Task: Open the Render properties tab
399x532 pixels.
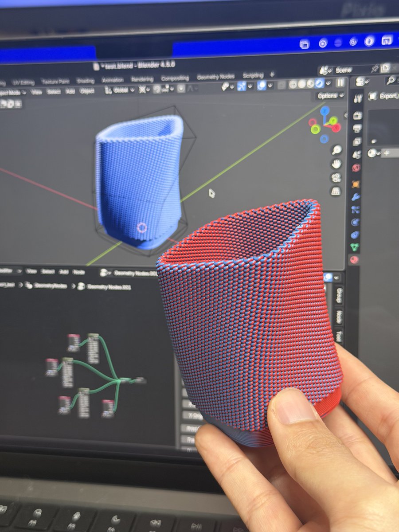Action: point(357,115)
